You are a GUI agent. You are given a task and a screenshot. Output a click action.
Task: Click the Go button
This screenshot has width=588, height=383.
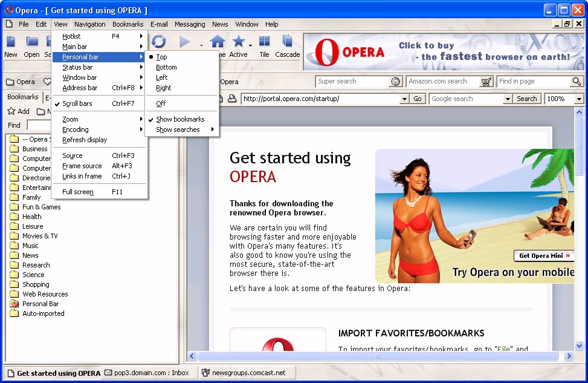418,99
